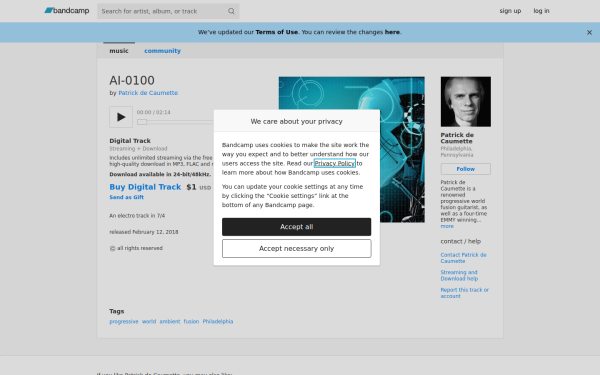The width and height of the screenshot is (600, 375).
Task: Open Streaming and Download help
Action: click(459, 276)
